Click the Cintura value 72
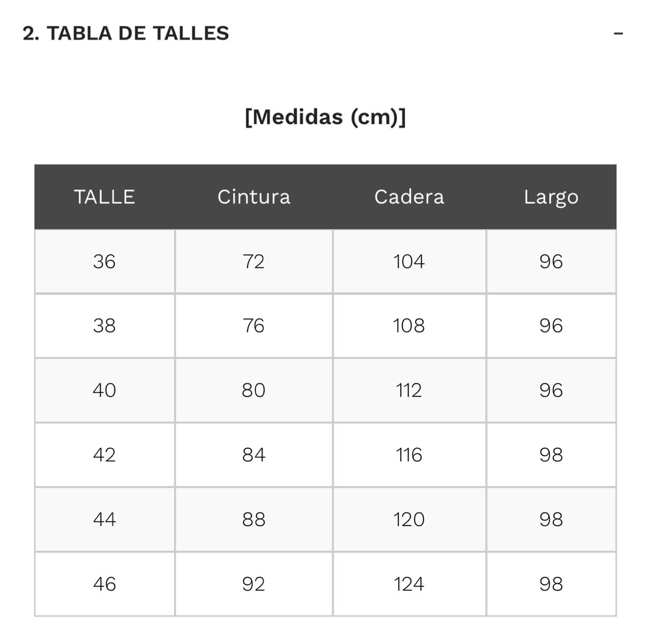The width and height of the screenshot is (651, 644). click(254, 261)
